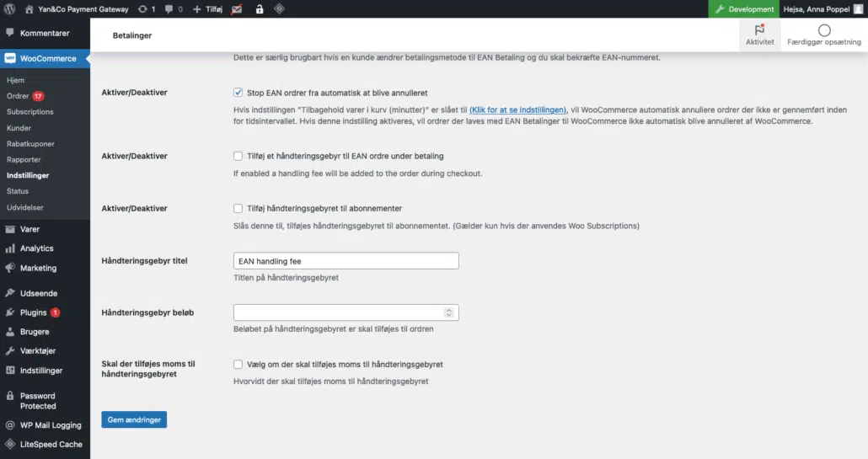Viewport: 868px width, 459px height.
Task: Follow the Klik for at se indstillingen link
Action: coord(517,109)
